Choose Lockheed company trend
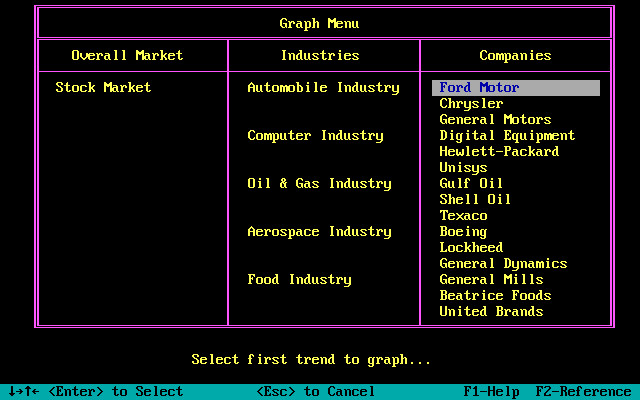The image size is (640, 400). point(471,247)
